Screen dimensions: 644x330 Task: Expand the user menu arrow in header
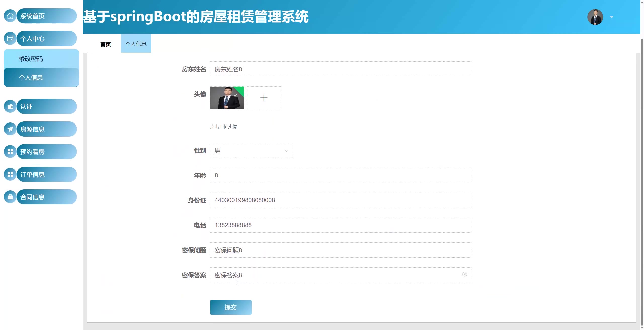pyautogui.click(x=612, y=17)
